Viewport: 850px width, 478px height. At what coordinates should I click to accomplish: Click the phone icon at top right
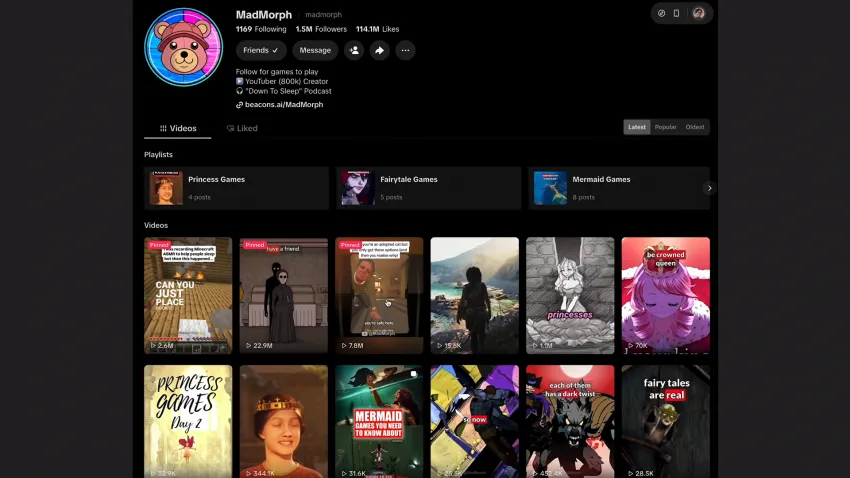click(677, 14)
